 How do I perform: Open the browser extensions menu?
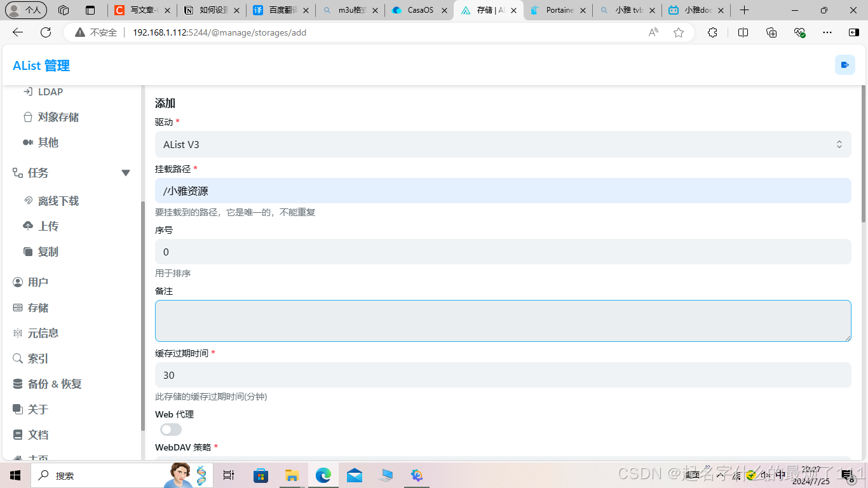[x=712, y=32]
